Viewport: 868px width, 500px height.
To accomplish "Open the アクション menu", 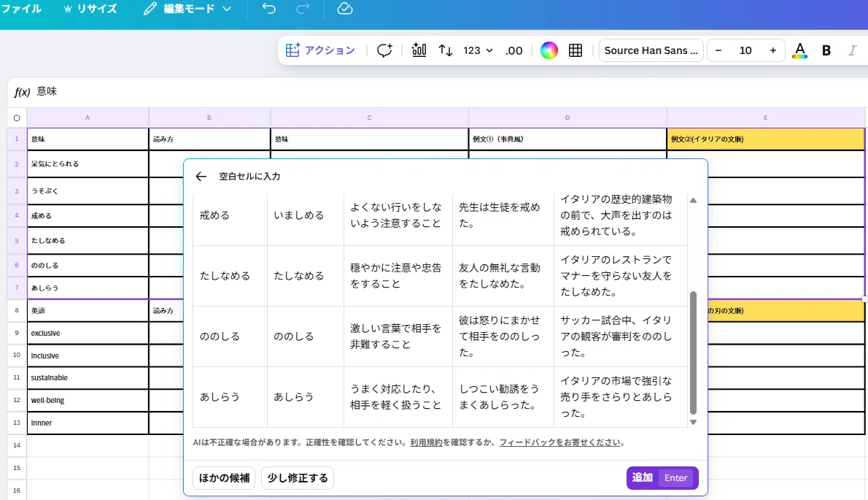I will [320, 50].
